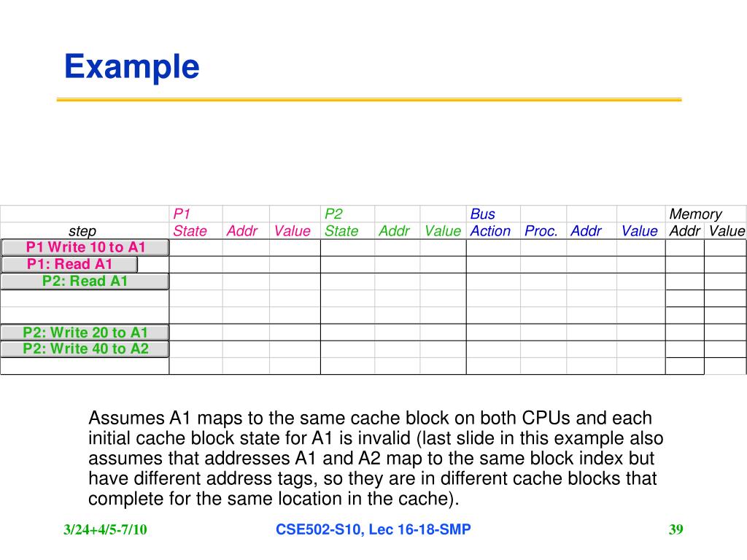Viewport: 747px width, 560px height.
Task: Click the Bus 'Proc.' column header
Action: coord(541,231)
